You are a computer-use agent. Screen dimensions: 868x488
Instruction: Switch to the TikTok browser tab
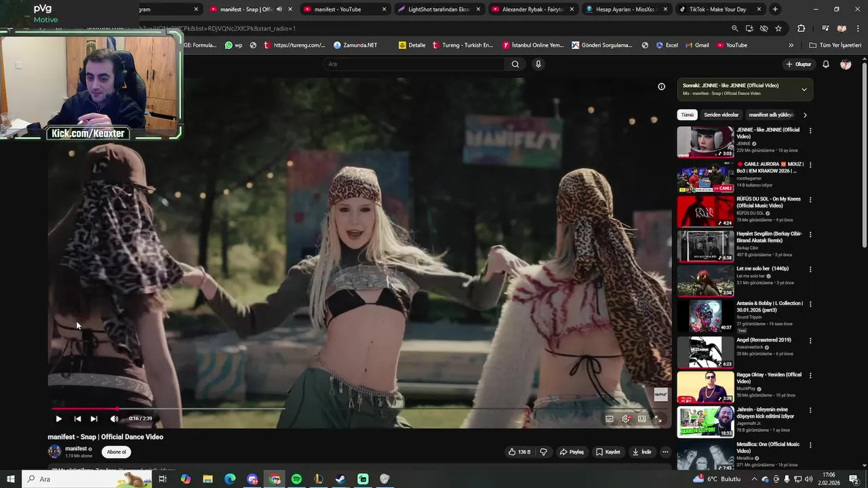tap(717, 9)
